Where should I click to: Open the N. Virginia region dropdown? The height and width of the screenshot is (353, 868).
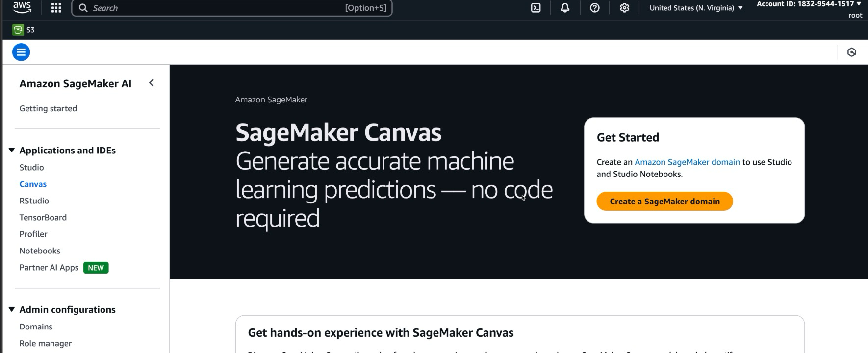pos(696,8)
